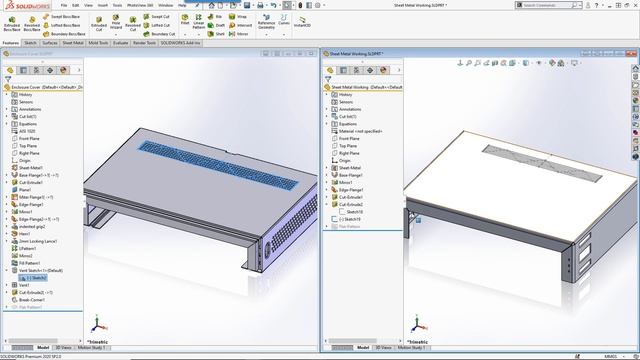Click the Home icon in top toolbar
The height and width of the screenshot is (360, 640).
211,5
